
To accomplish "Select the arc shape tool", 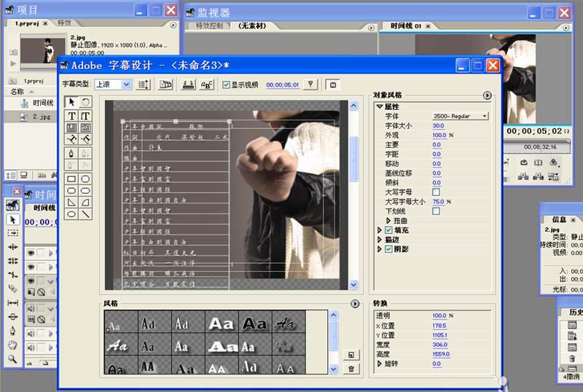I will pyautogui.click(x=85, y=203).
